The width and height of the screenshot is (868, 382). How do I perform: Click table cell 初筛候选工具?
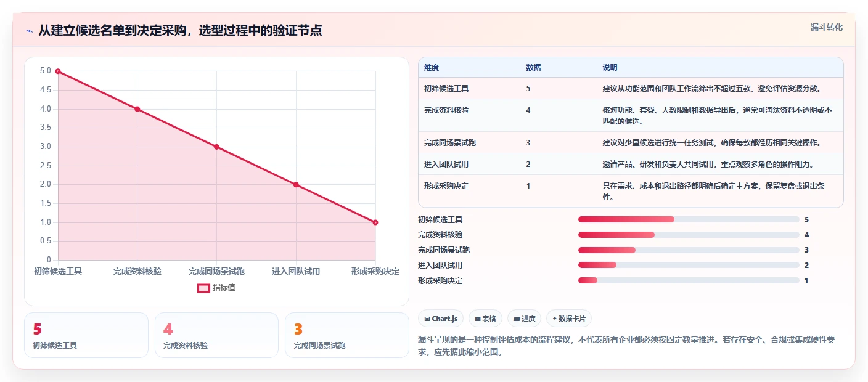pos(446,89)
